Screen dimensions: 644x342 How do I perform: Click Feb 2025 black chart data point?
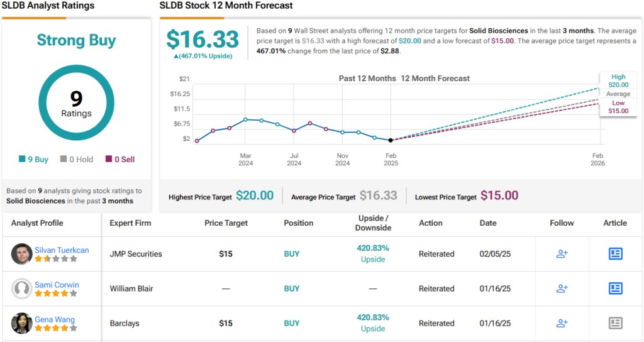(x=391, y=140)
